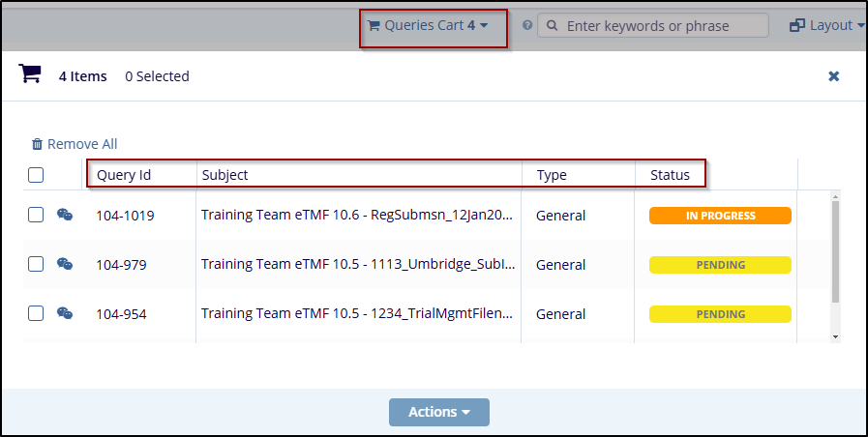868x437 pixels.
Task: Open the Queries Cart dropdown
Action: (x=428, y=26)
